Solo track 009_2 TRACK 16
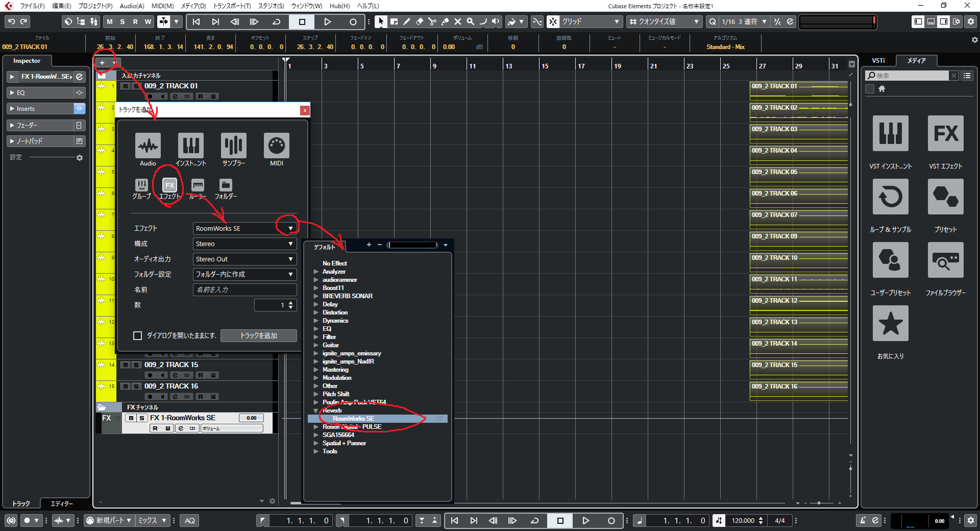 pyautogui.click(x=136, y=386)
